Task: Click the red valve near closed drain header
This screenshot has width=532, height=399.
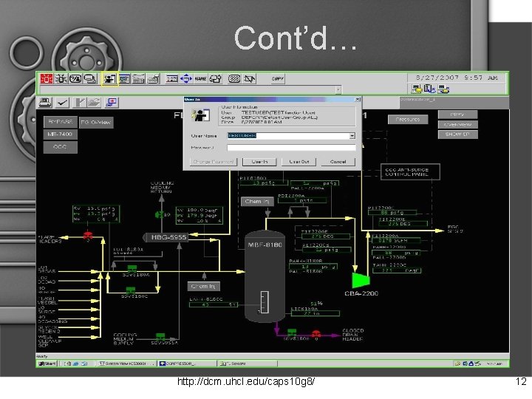Action: pos(316,333)
